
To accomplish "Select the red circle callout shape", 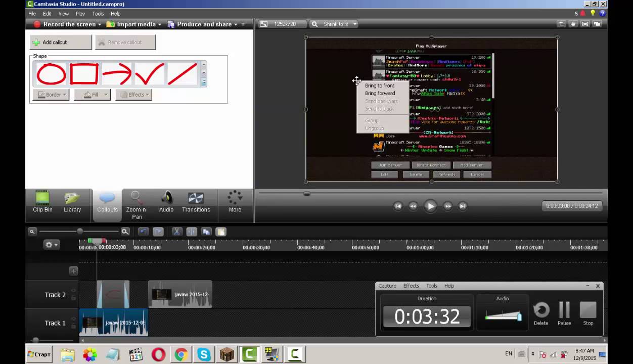I will pyautogui.click(x=51, y=74).
